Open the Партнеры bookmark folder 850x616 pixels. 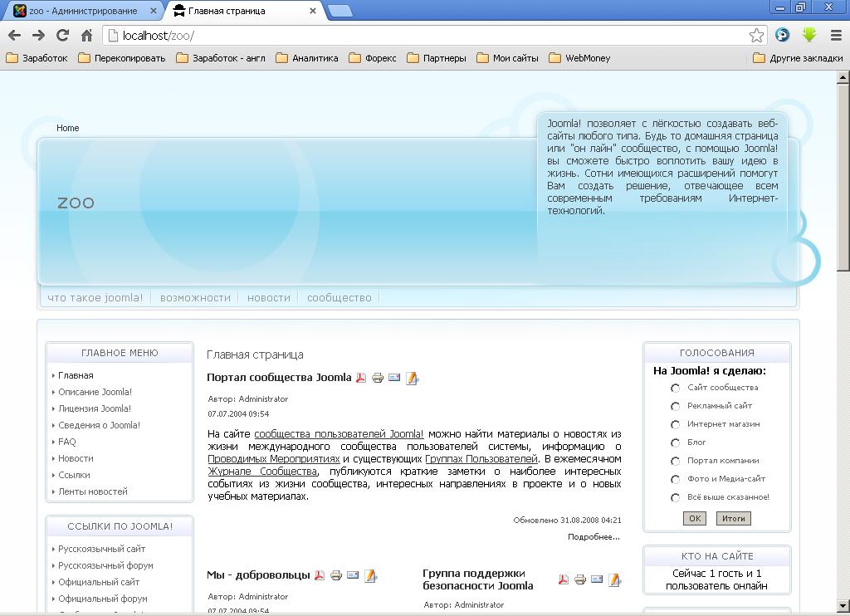point(437,58)
